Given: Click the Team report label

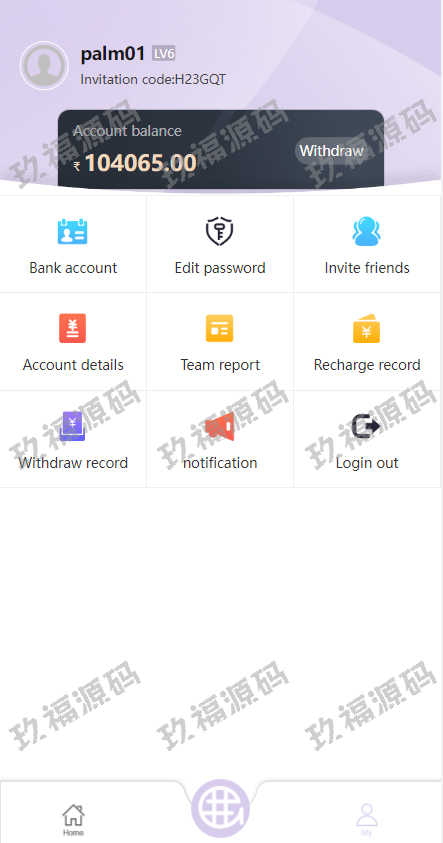Looking at the screenshot, I should 220,365.
